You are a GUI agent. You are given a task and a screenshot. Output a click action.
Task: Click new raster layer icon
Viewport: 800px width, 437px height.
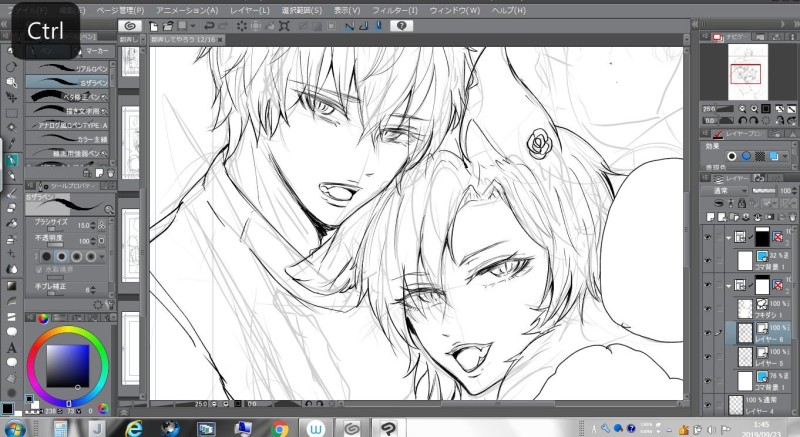711,217
